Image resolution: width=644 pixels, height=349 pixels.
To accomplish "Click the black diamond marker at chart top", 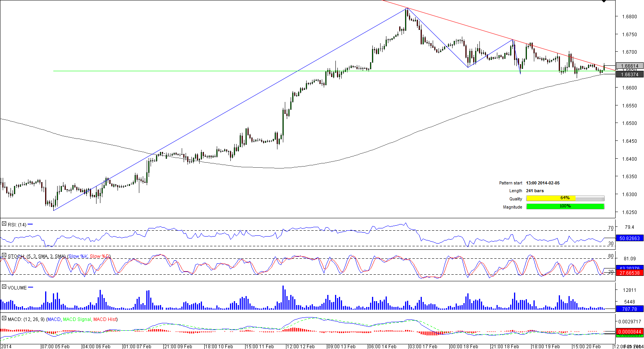I will (x=604, y=1).
